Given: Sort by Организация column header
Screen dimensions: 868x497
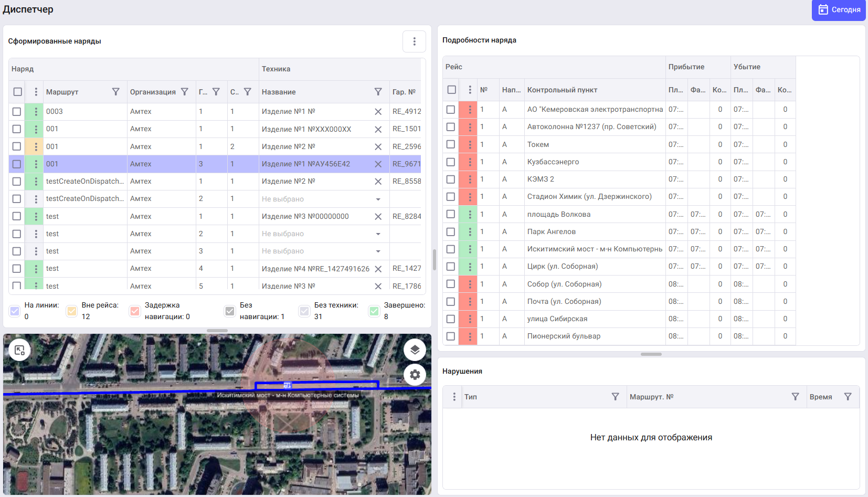Looking at the screenshot, I should 153,92.
